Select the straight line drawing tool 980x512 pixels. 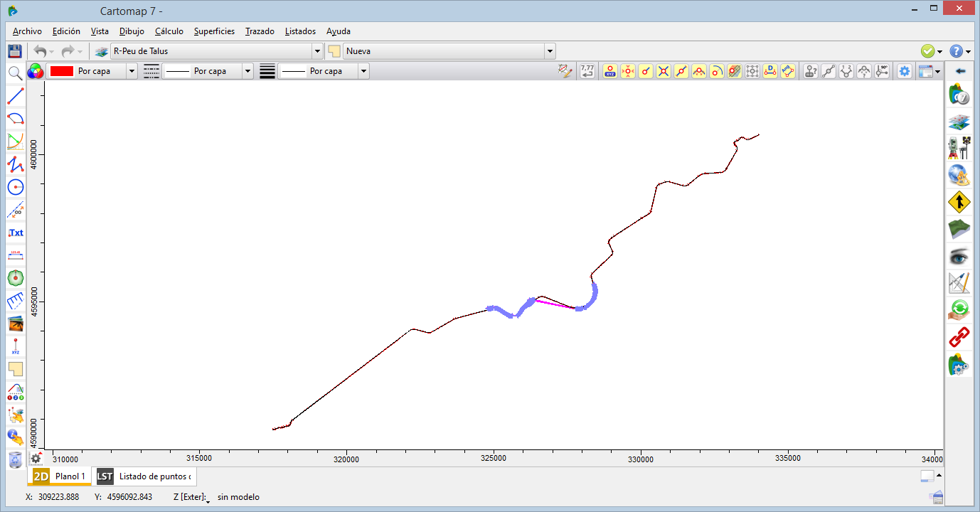16,95
